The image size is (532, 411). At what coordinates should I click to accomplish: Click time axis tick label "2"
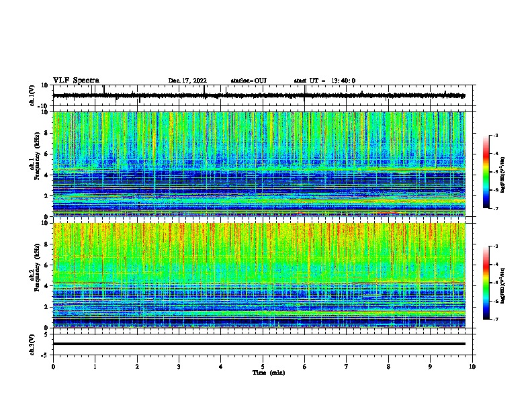tap(137, 367)
